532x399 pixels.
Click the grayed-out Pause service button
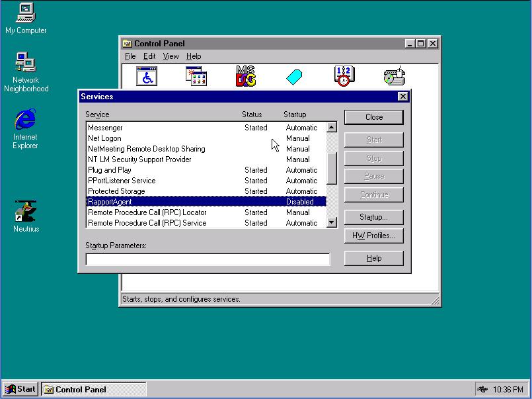point(374,176)
